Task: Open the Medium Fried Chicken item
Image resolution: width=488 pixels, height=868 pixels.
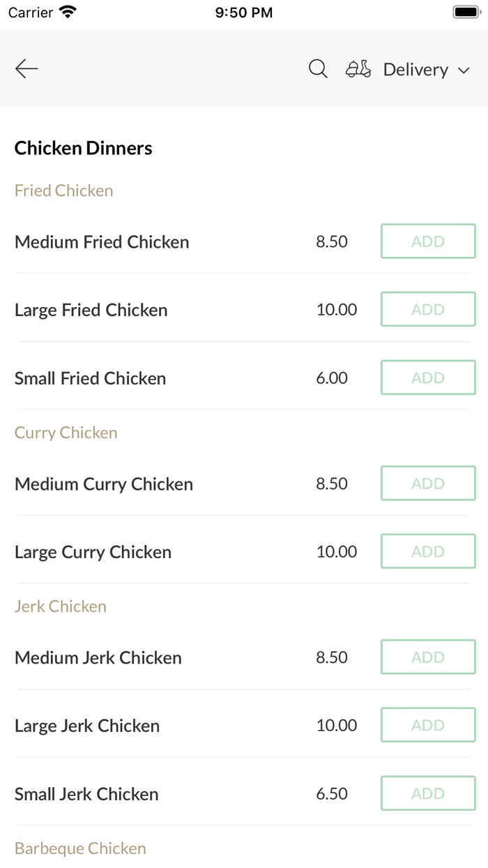Action: click(102, 242)
